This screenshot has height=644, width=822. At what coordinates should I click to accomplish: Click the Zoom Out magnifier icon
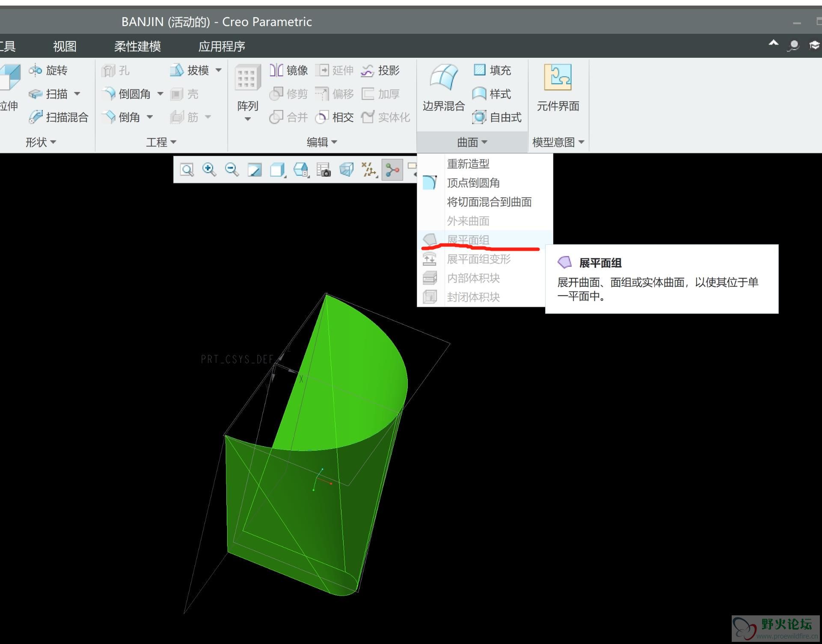[x=232, y=170]
